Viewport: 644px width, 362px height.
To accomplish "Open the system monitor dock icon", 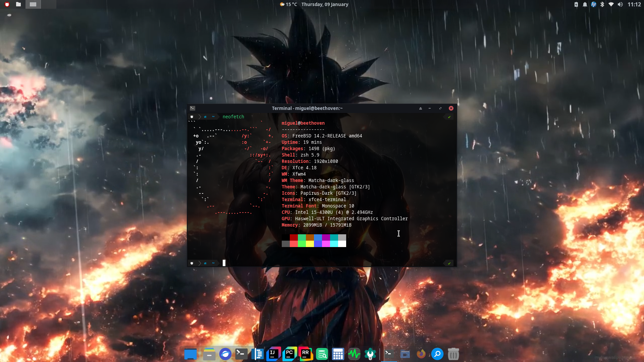I will (x=354, y=354).
